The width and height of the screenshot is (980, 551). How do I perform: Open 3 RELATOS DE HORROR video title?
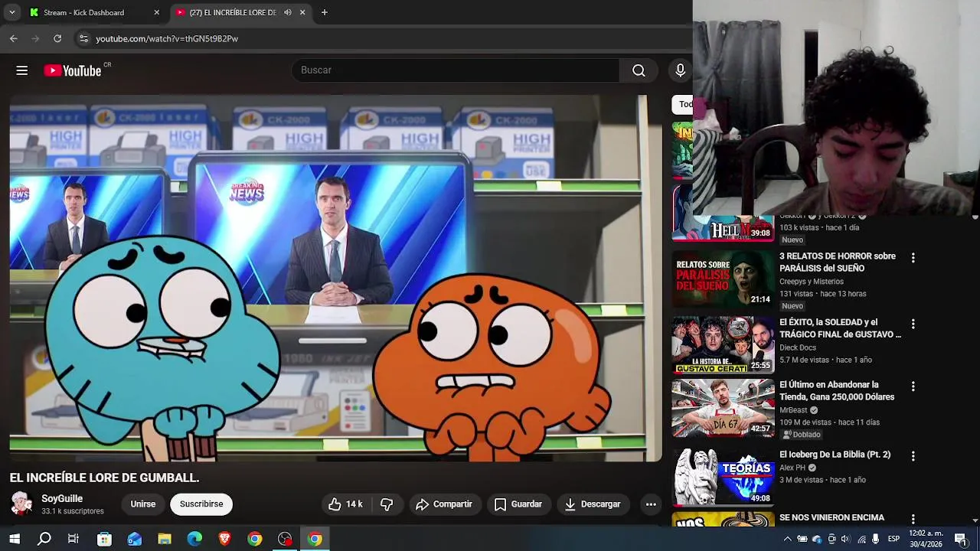tap(838, 262)
